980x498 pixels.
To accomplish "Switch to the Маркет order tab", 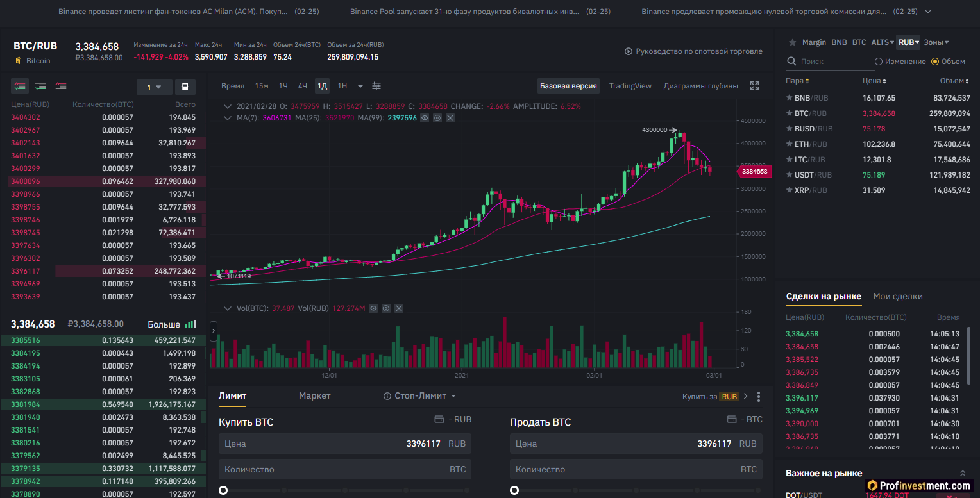I will (x=315, y=396).
